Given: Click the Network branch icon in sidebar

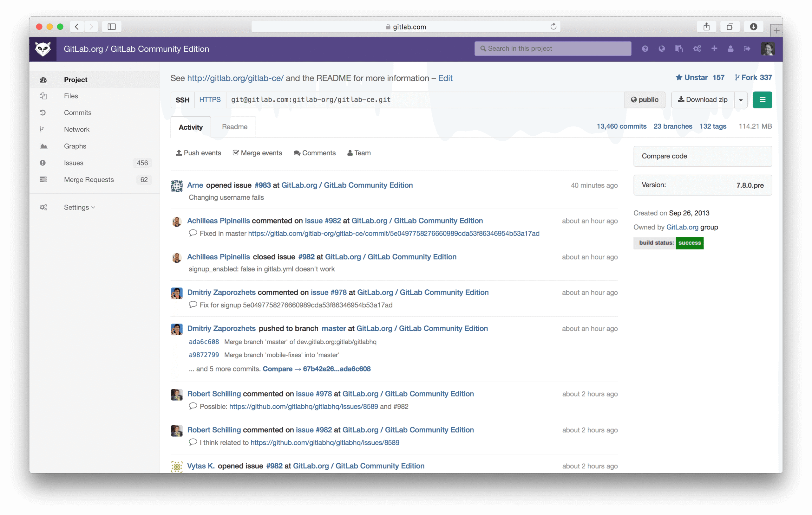Looking at the screenshot, I should (x=42, y=129).
